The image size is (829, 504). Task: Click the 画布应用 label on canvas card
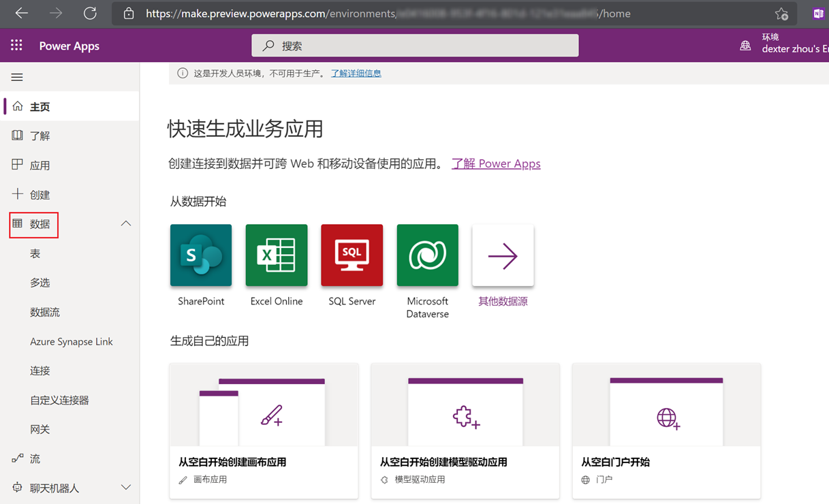point(210,479)
